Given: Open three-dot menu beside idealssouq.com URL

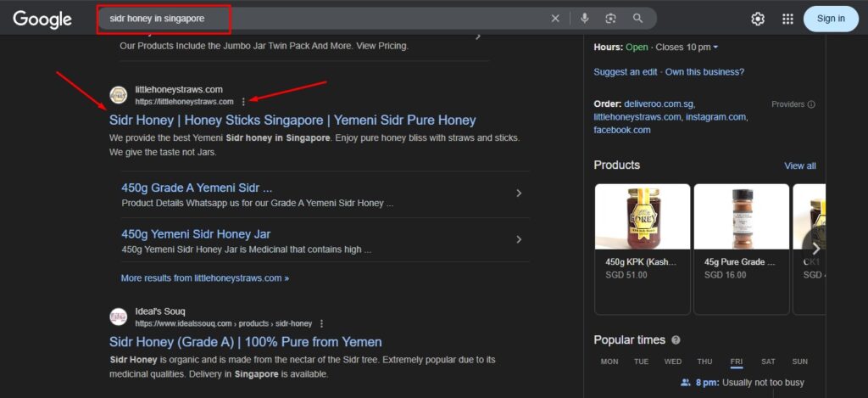Looking at the screenshot, I should (x=321, y=323).
